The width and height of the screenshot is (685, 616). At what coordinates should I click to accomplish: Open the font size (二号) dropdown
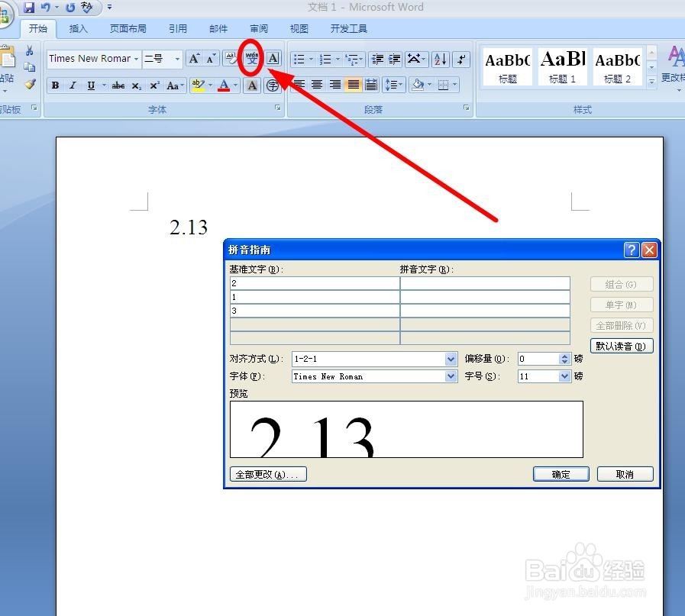[x=177, y=59]
